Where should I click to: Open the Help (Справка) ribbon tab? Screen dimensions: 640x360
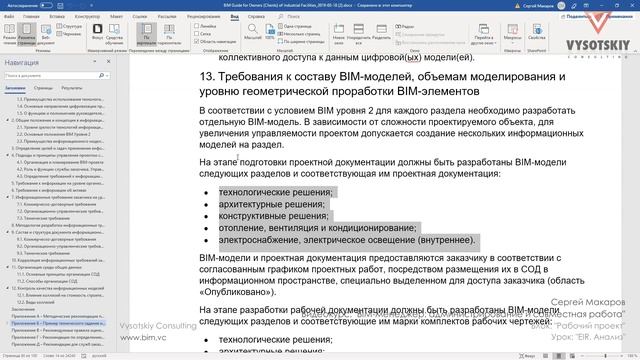(x=256, y=17)
